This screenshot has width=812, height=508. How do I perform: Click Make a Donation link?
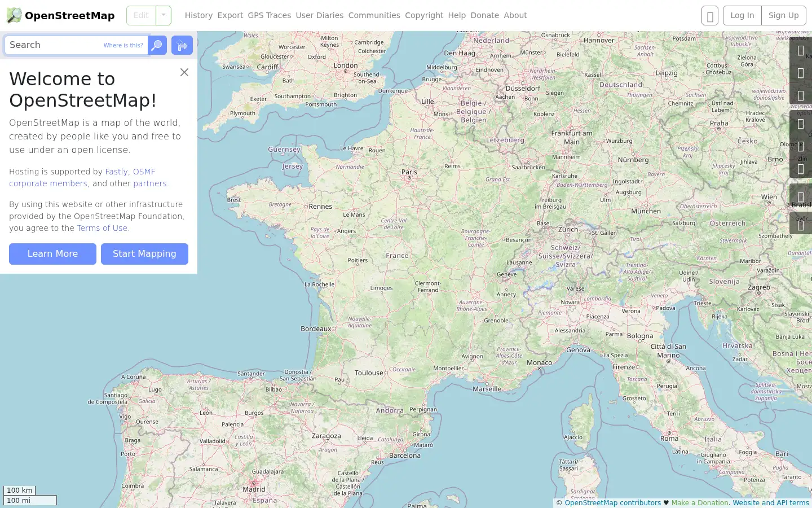coord(700,502)
